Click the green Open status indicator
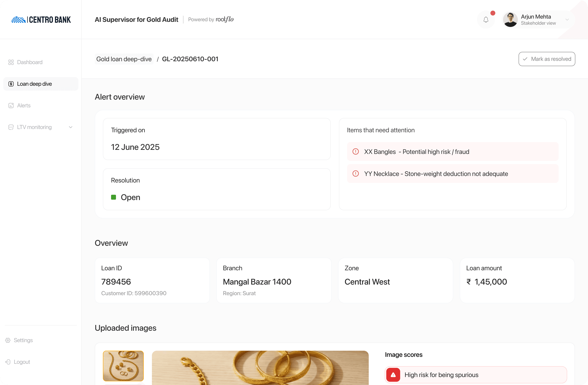 [x=113, y=197]
